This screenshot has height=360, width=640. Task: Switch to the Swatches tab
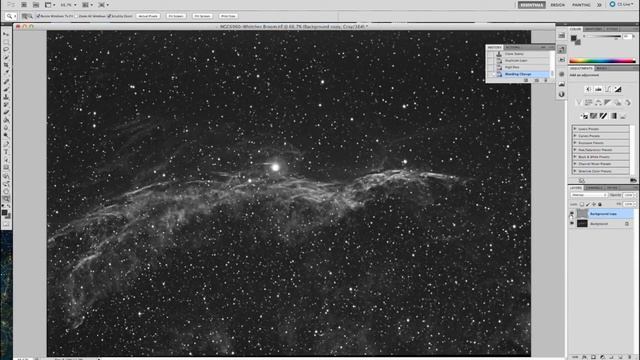pos(593,29)
